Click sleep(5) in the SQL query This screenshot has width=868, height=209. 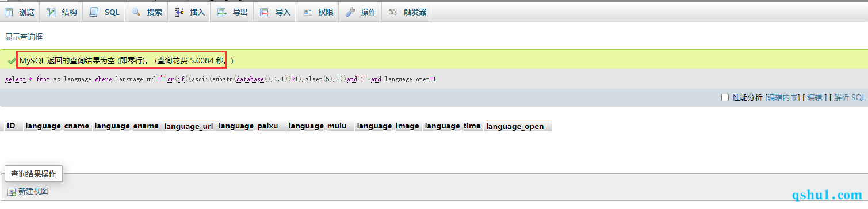click(320, 79)
